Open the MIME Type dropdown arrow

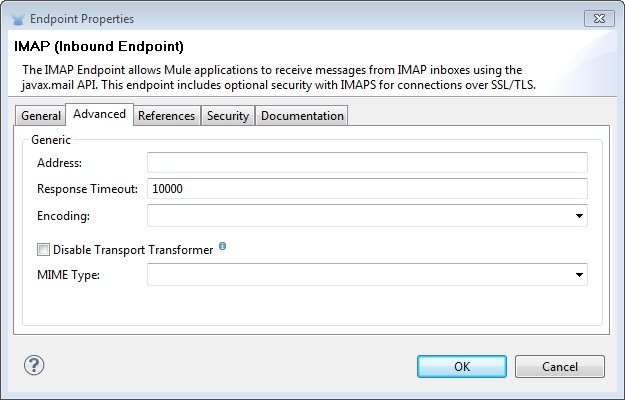579,274
